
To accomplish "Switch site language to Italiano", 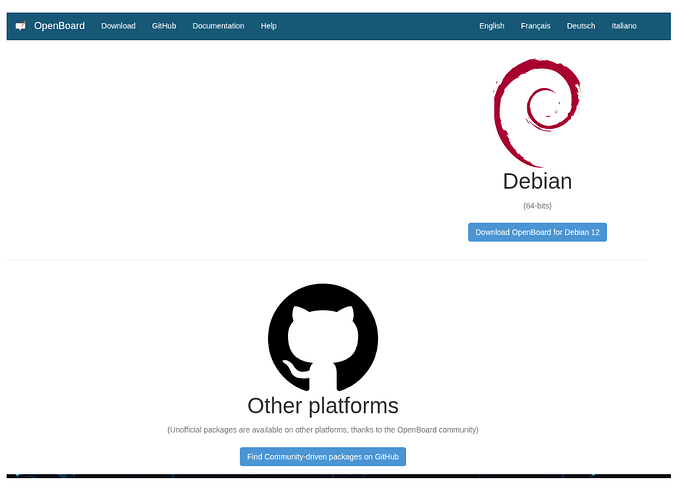I will (x=624, y=26).
